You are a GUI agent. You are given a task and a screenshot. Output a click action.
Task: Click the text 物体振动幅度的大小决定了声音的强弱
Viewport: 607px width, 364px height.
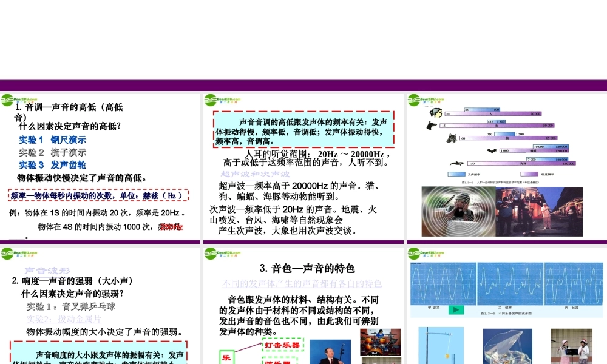tap(104, 332)
